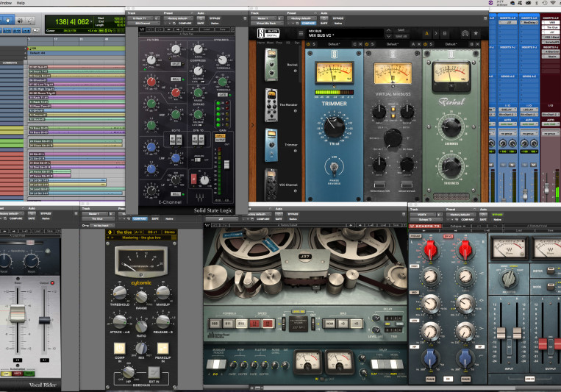Remove the Trimmer module using its X icon
The image size is (561, 392).
(360, 44)
